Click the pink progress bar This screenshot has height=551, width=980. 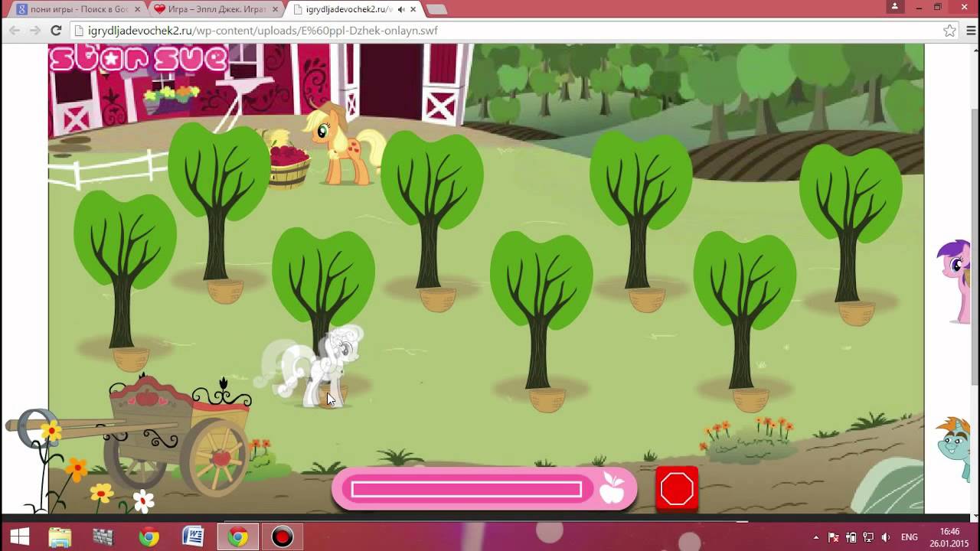(466, 489)
